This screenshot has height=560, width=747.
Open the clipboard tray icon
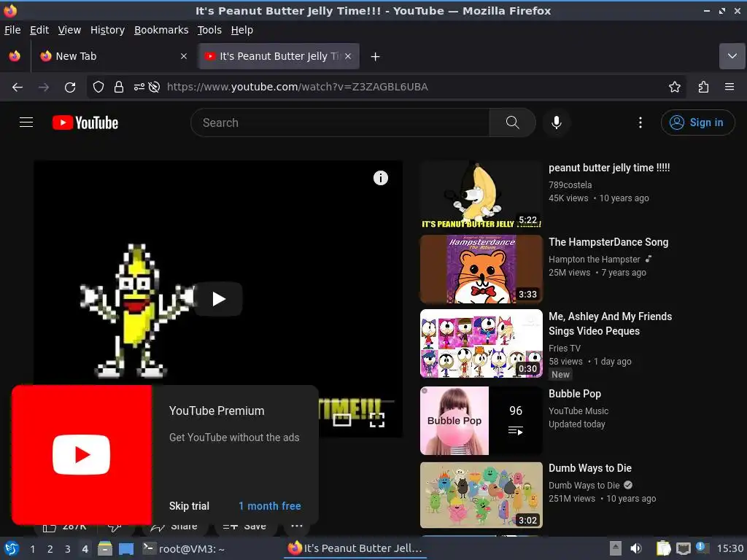[x=663, y=549]
